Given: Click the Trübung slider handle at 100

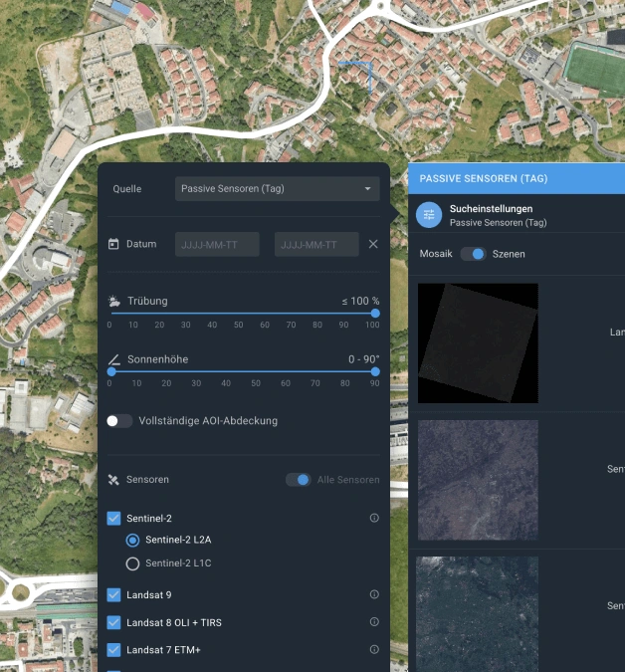Looking at the screenshot, I should pos(374,313).
